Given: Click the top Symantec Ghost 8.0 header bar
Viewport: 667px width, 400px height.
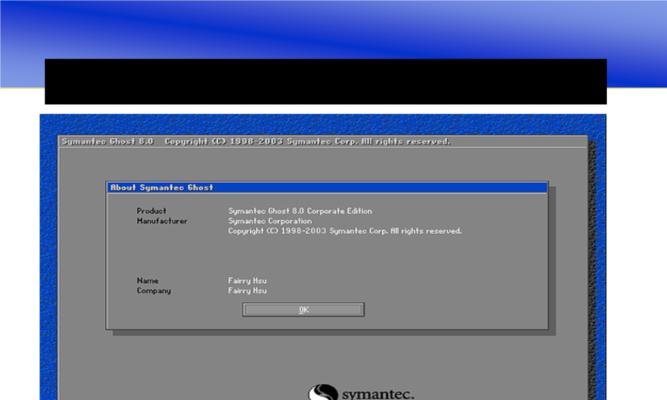Looking at the screenshot, I should (x=322, y=141).
